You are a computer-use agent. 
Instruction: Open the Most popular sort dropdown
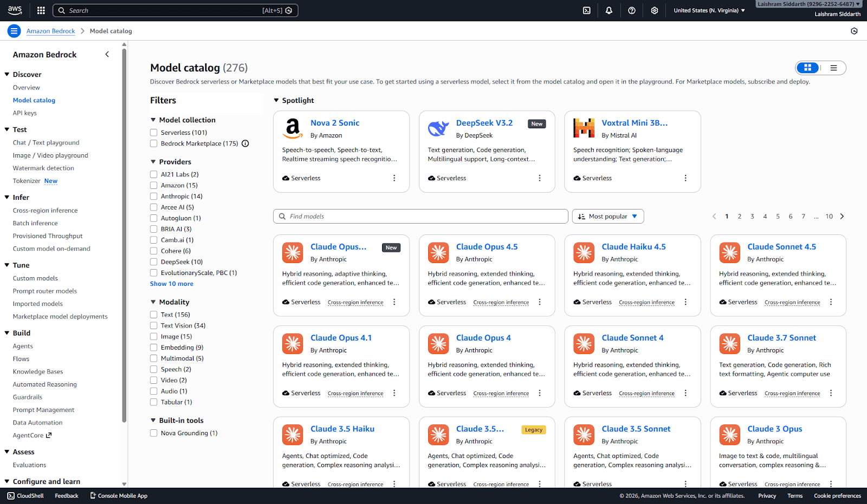[608, 216]
